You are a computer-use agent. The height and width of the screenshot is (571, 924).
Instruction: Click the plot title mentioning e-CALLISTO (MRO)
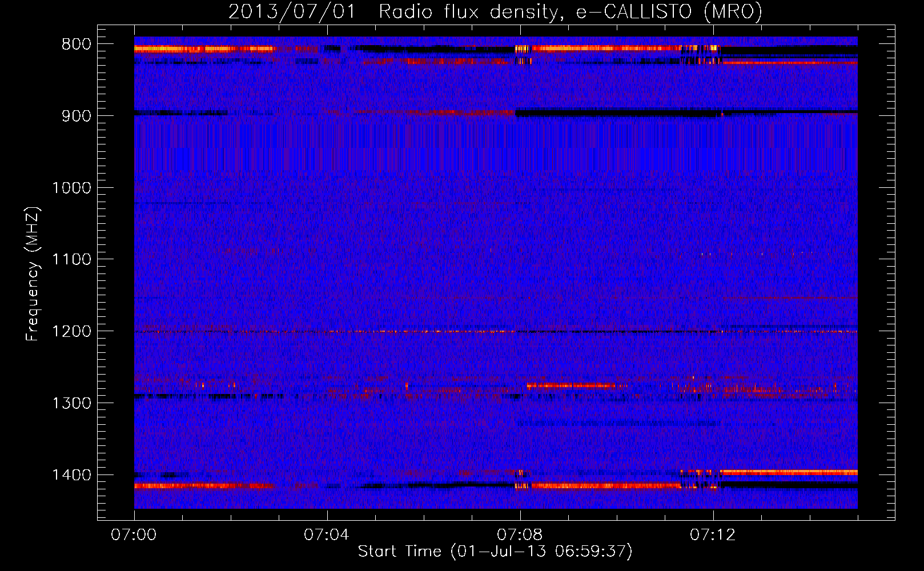point(495,11)
